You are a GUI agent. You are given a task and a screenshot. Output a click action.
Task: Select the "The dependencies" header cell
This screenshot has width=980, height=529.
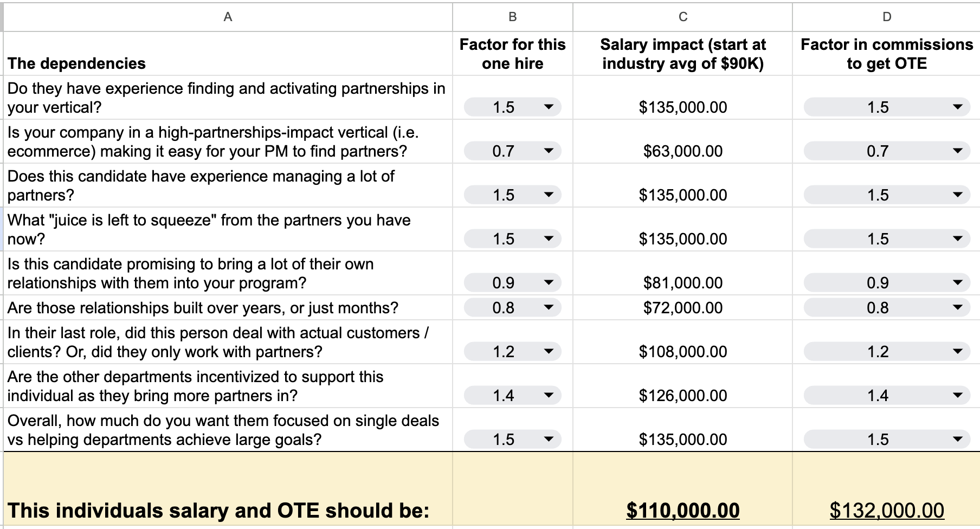point(228,54)
